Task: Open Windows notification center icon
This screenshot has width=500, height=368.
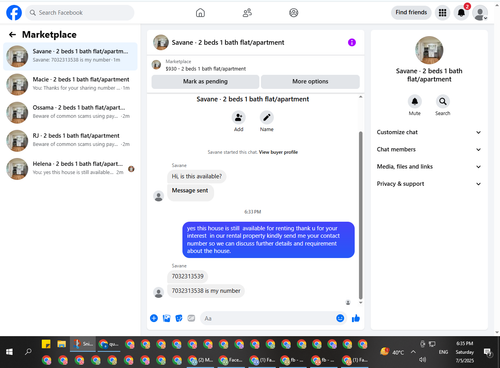Action: tap(488, 352)
